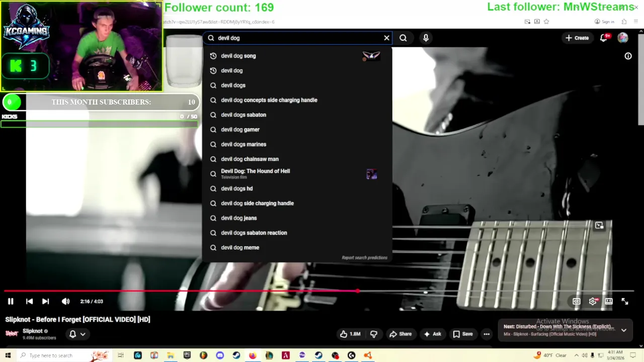This screenshot has height=362, width=644.
Task: Pick suggestion 'devil dogs hd'
Action: click(297, 189)
